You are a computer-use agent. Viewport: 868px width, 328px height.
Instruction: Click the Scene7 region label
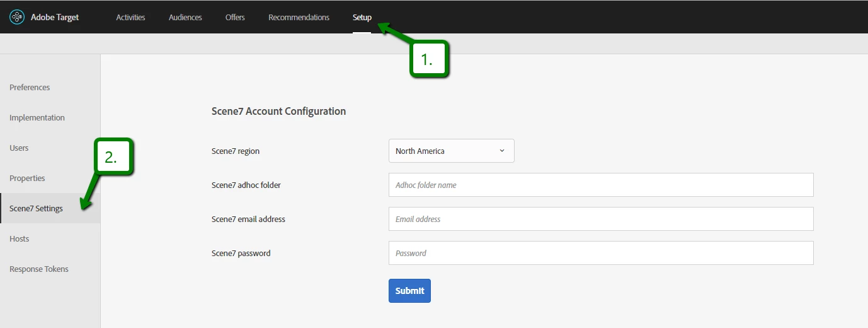pyautogui.click(x=236, y=151)
